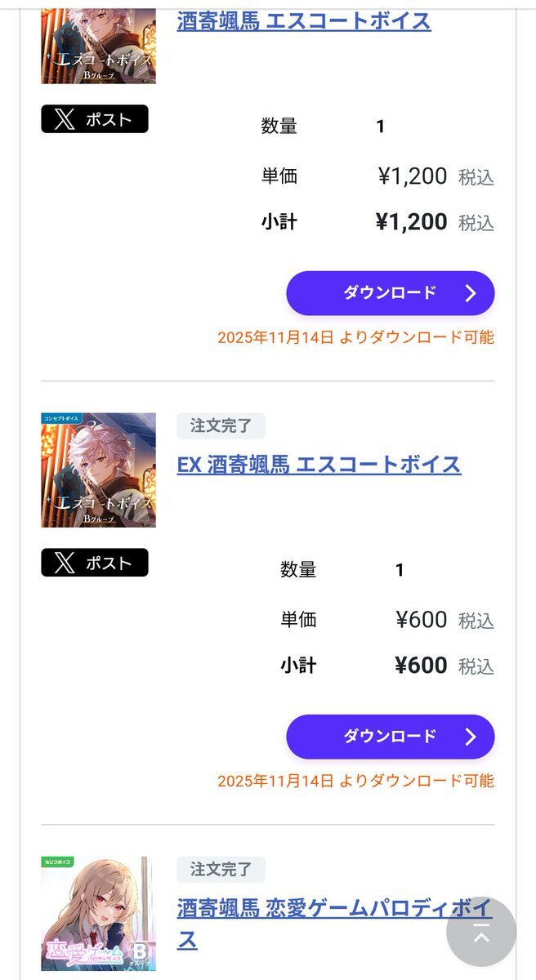Click the X logo on the ¥1,200 item's ポスト button
Image resolution: width=536 pixels, height=980 pixels.
(64, 119)
